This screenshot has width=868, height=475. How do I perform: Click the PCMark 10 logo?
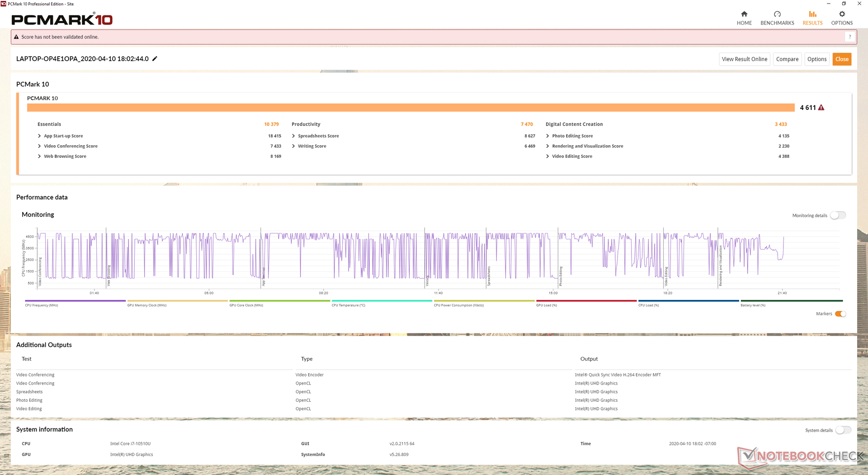point(62,19)
